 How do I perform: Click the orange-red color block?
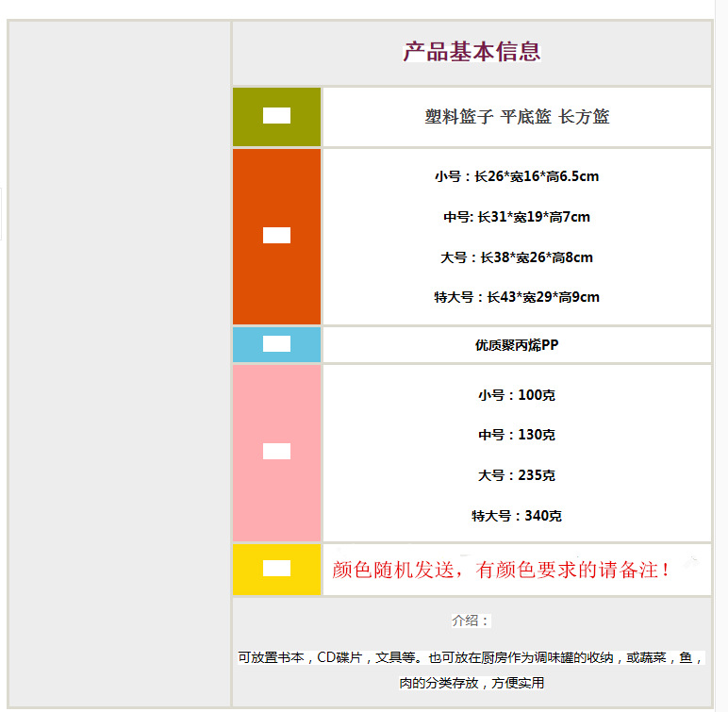coord(276,237)
